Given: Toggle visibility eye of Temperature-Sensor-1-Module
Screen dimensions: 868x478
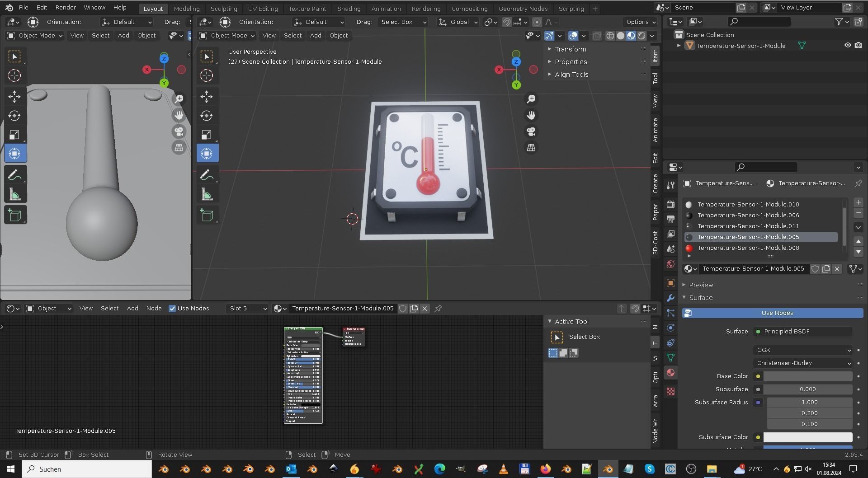Looking at the screenshot, I should pos(848,46).
